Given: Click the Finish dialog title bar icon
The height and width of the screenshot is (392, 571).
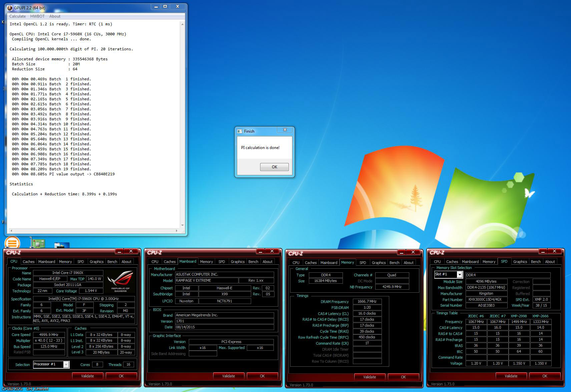Looking at the screenshot, I should 239,131.
